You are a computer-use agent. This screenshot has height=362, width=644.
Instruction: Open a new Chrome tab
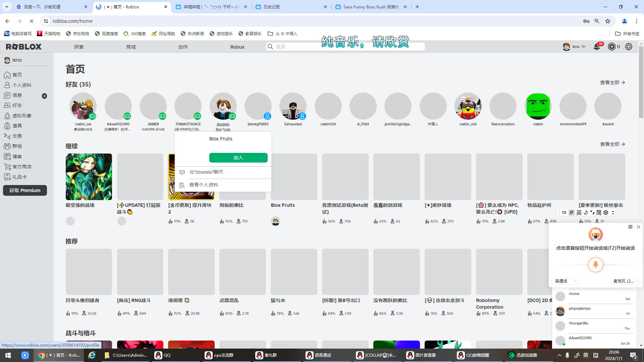(417, 7)
